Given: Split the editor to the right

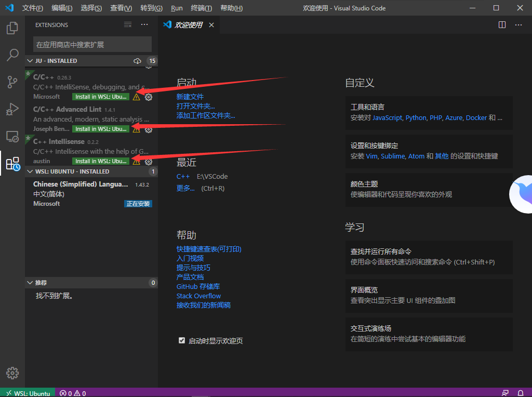Looking at the screenshot, I should click(x=502, y=25).
